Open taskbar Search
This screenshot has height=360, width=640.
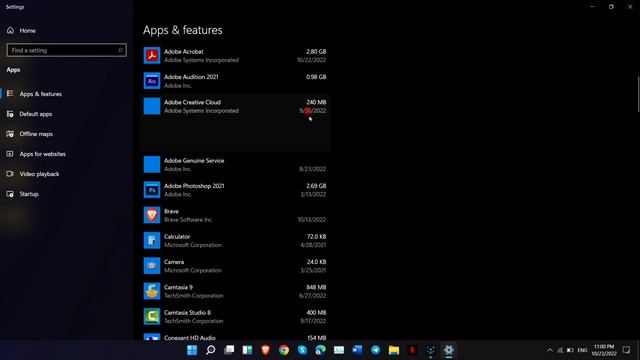coord(210,350)
